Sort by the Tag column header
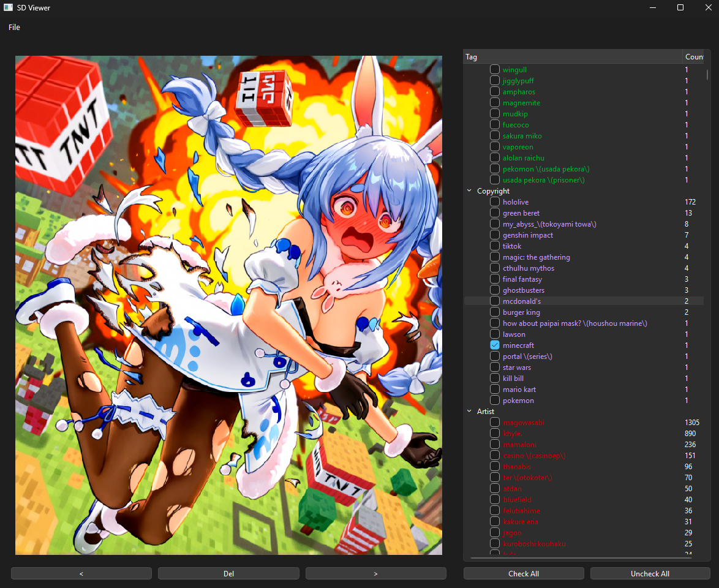Image resolution: width=719 pixels, height=588 pixels. tap(572, 57)
